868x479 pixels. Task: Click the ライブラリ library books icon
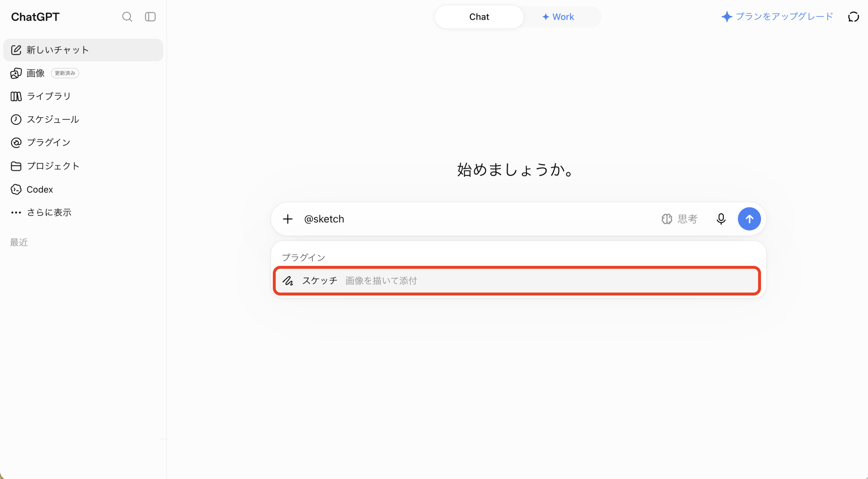(x=16, y=96)
